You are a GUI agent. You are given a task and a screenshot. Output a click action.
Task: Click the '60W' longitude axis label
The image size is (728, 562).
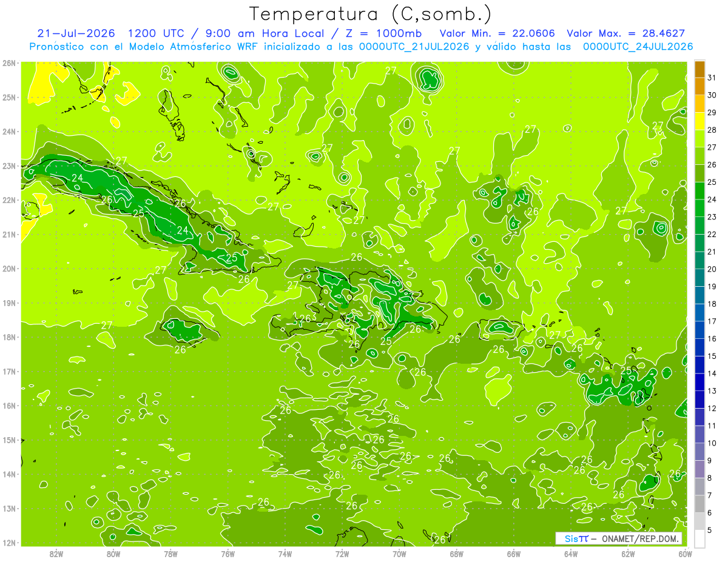click(685, 554)
